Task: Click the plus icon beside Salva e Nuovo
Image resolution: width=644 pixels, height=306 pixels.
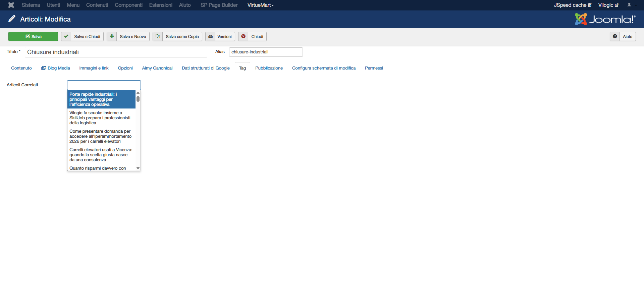Action: point(112,37)
